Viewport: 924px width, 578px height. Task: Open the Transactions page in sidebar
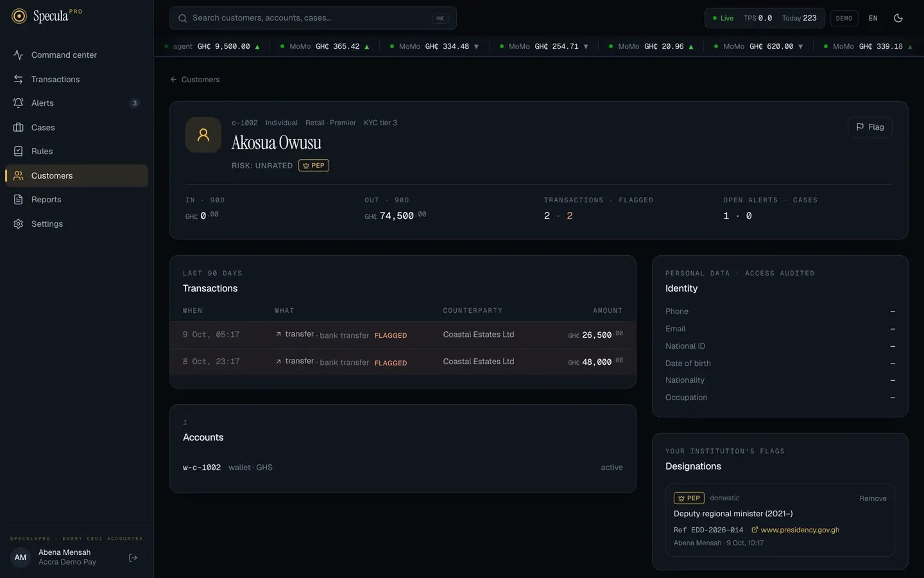(x=76, y=80)
